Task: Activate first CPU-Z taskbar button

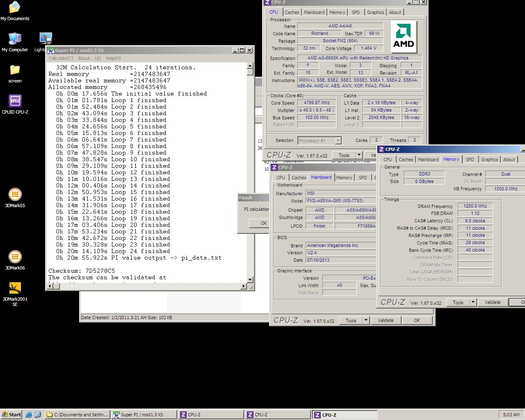Action: click(211, 415)
